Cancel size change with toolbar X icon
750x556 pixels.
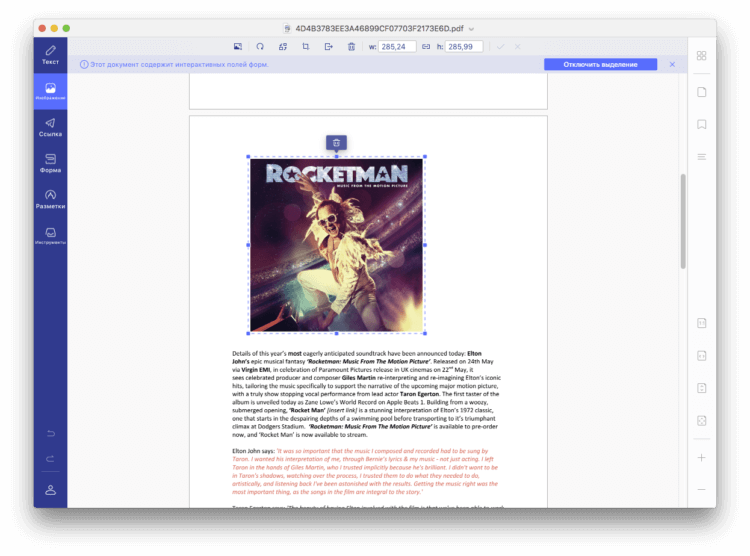pyautogui.click(x=518, y=46)
